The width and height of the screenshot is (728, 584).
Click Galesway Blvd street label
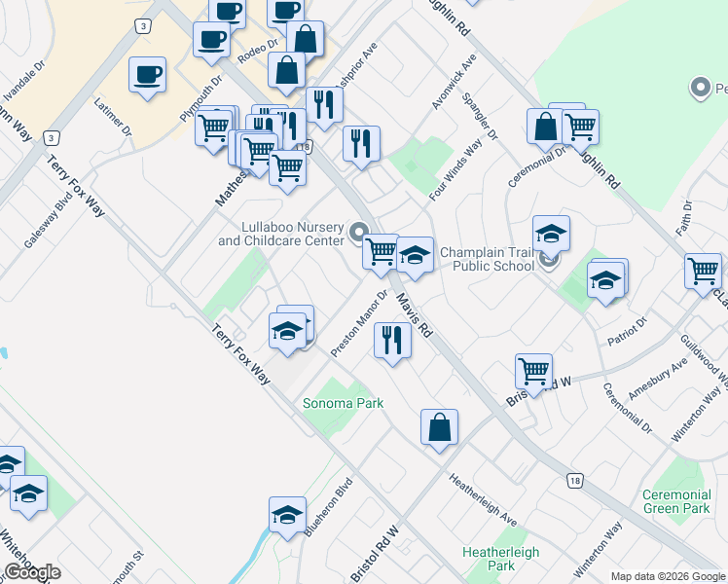click(49, 220)
